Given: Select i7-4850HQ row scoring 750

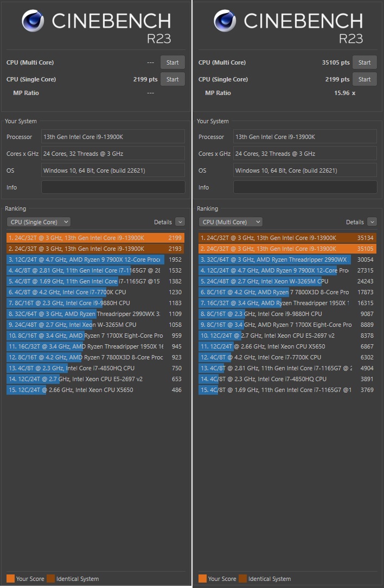Looking at the screenshot, I should (95, 368).
